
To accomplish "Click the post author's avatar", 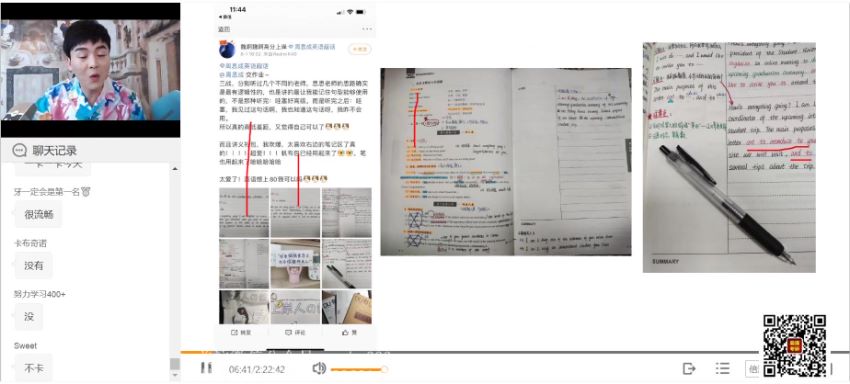I will [x=227, y=50].
